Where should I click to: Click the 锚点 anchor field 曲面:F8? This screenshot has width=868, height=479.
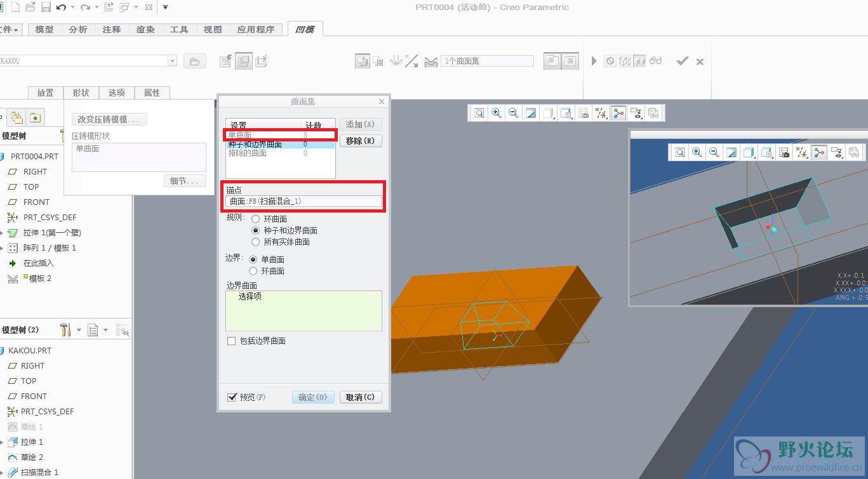tap(304, 201)
